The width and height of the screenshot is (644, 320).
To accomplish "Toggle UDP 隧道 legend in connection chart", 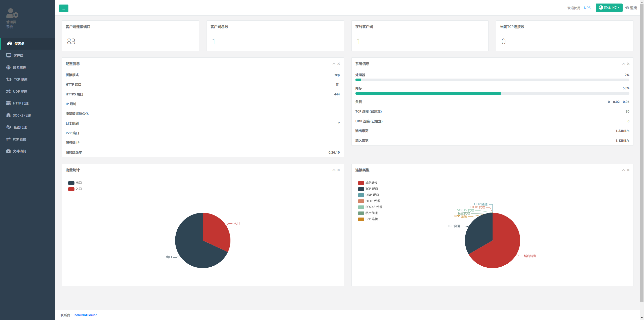I will coord(369,195).
